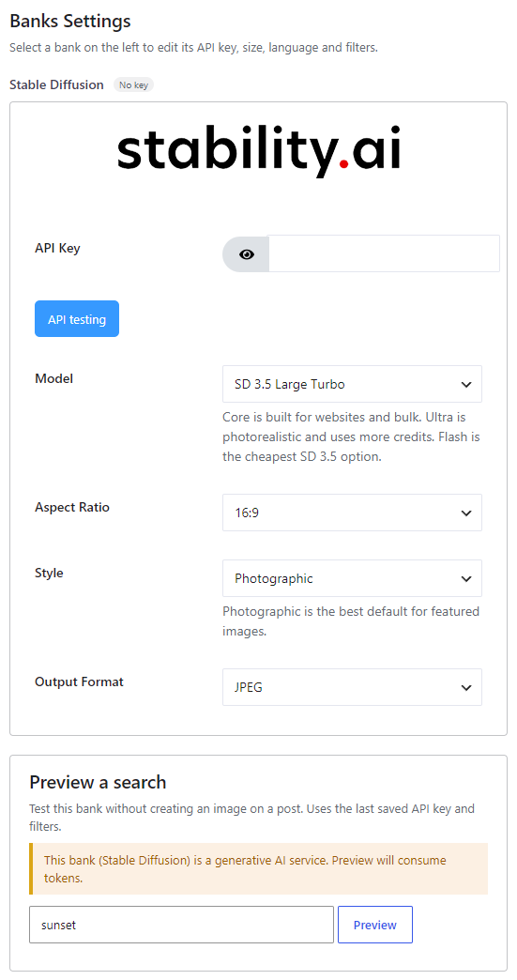This screenshot has width=517, height=980.
Task: Click the Preview button
Action: click(375, 925)
